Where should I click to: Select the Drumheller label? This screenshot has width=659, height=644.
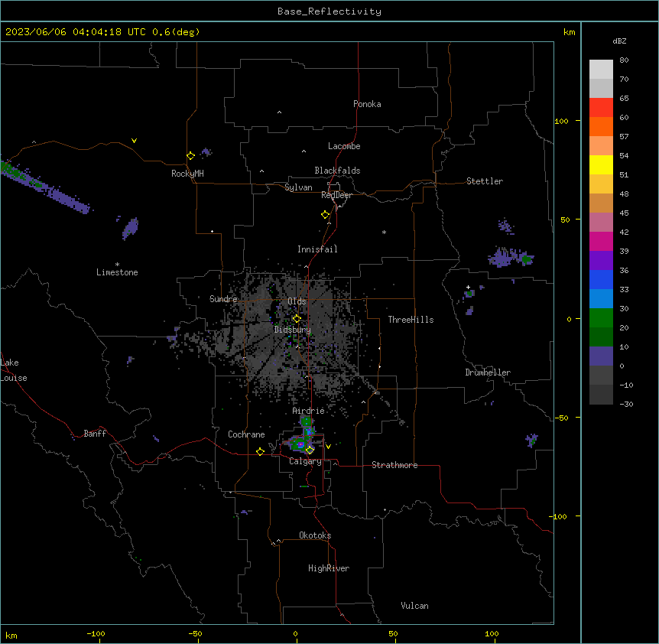pos(488,372)
